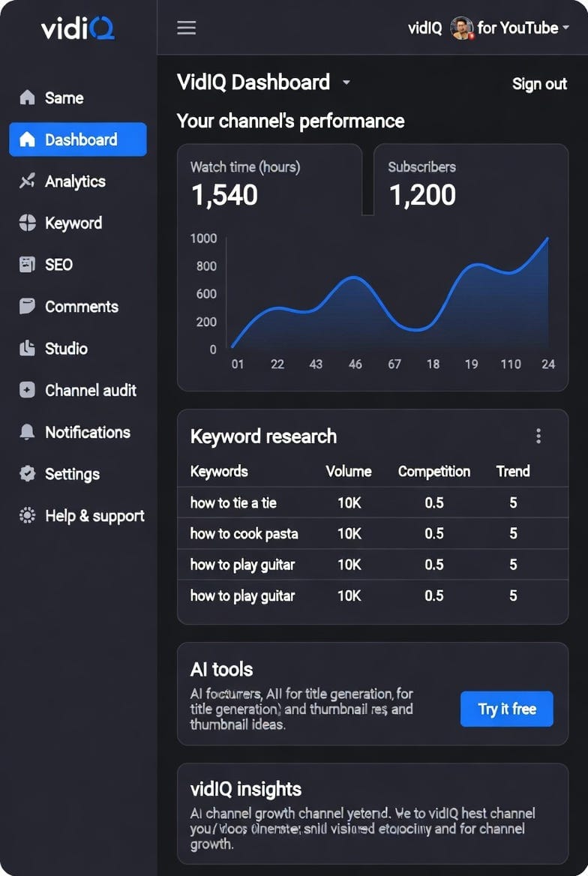
Task: Click the Dashboard house icon
Action: coord(27,139)
